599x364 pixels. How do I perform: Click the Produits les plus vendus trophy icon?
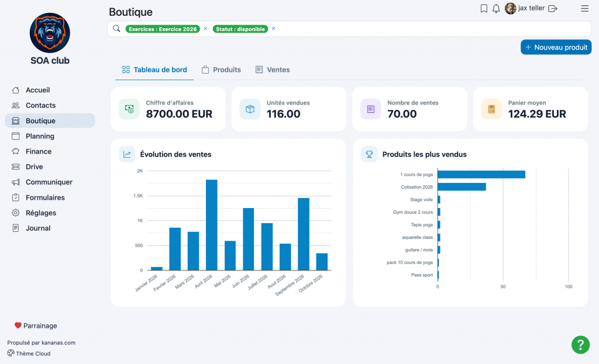coord(369,154)
